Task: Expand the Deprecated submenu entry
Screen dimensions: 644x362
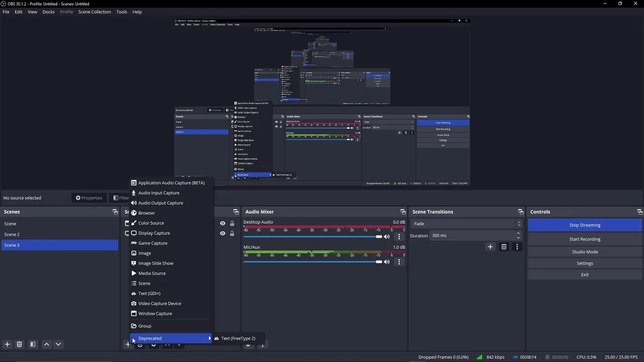Action: coord(171,338)
